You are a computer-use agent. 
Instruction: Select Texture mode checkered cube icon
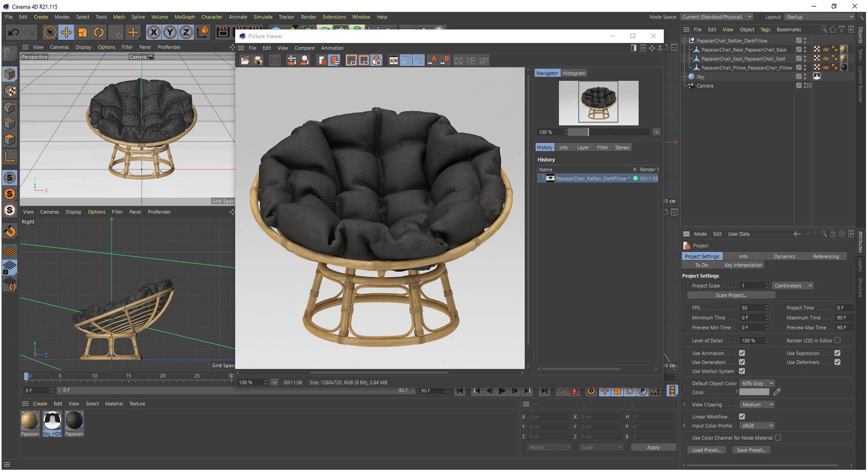9,91
